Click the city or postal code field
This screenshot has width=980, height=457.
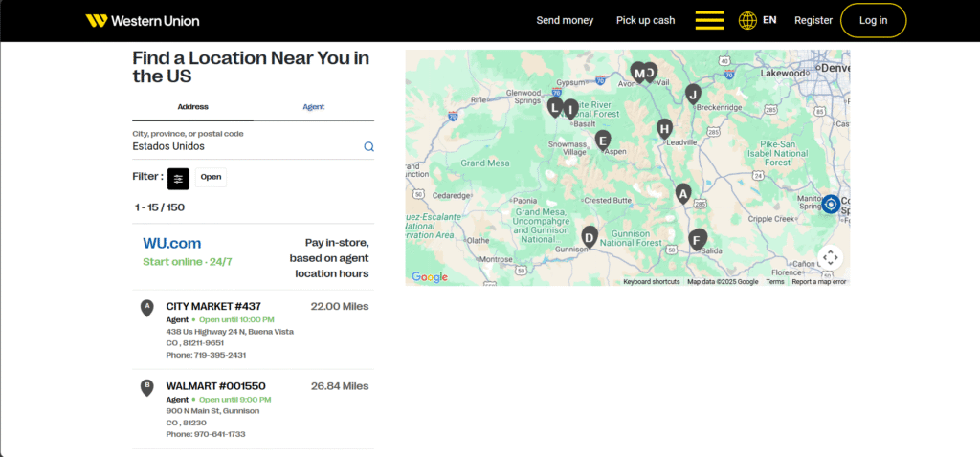[244, 146]
